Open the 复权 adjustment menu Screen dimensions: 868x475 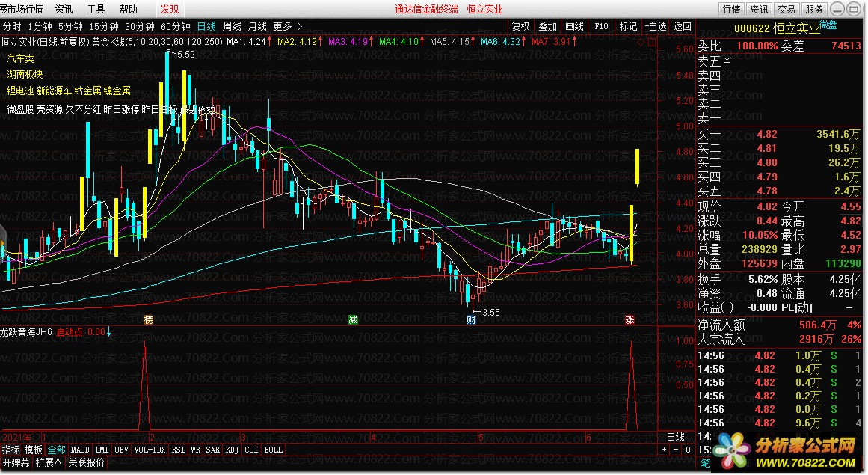[x=521, y=26]
